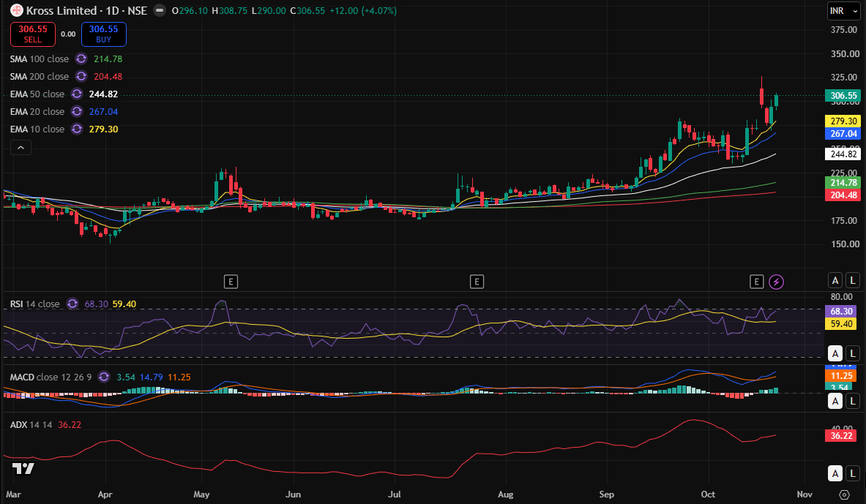Image resolution: width=866 pixels, height=504 pixels.
Task: Select the EMA 20 close indicator label
Action: (37, 111)
